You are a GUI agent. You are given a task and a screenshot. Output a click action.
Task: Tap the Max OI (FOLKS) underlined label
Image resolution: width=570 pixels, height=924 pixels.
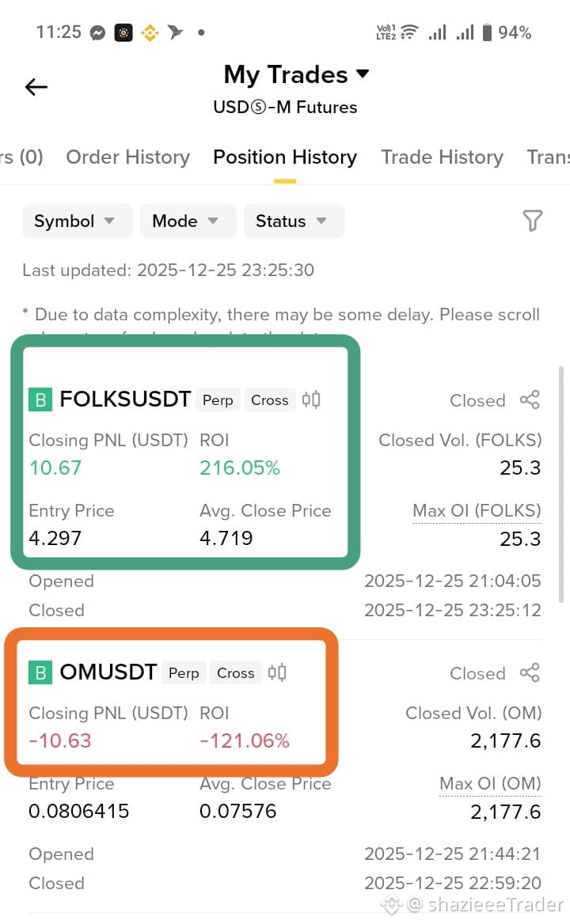click(477, 511)
